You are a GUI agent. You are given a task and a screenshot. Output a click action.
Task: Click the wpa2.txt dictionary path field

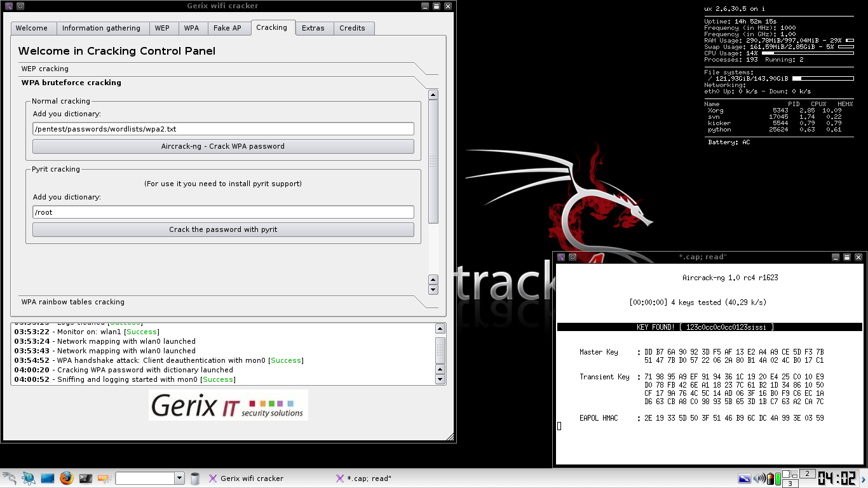tap(223, 129)
